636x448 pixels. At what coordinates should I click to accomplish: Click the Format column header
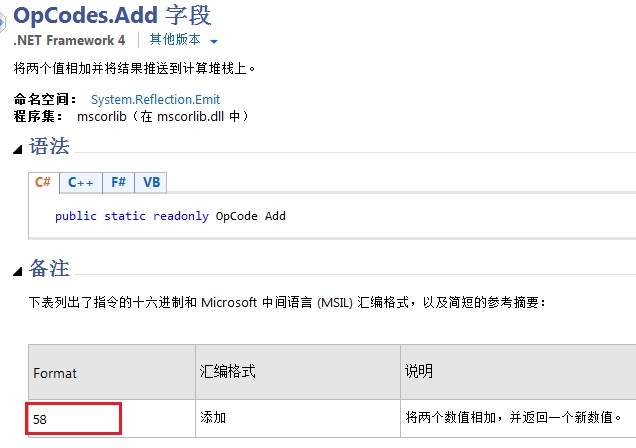click(x=112, y=372)
